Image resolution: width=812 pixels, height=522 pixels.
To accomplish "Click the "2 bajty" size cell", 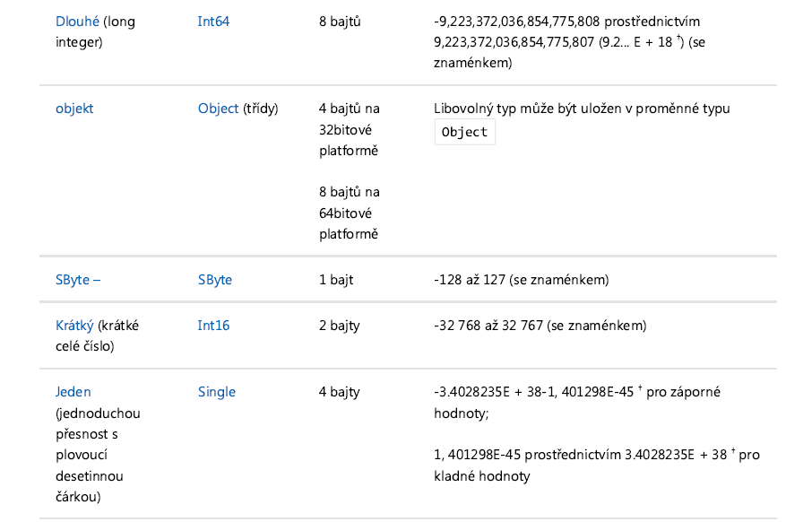I will tap(339, 326).
